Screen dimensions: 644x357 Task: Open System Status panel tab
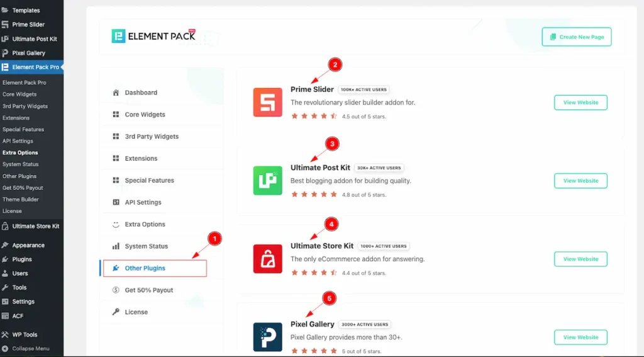pyautogui.click(x=146, y=246)
